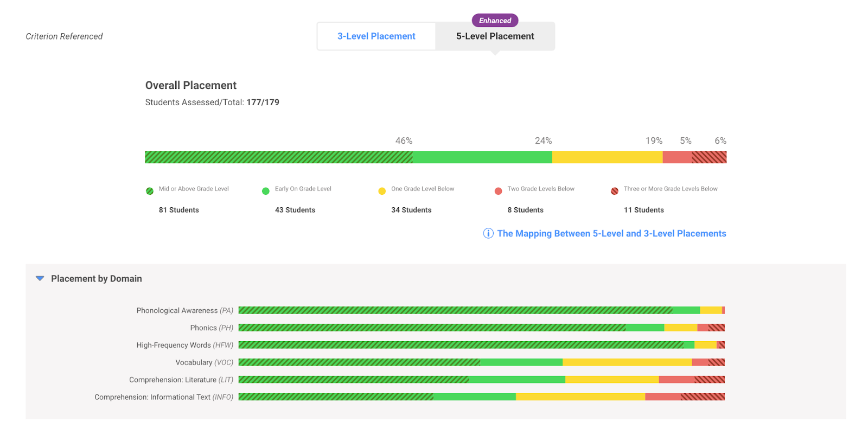Click the Phonological Awareness domain bar
The width and height of the screenshot is (868, 428).
coord(481,310)
